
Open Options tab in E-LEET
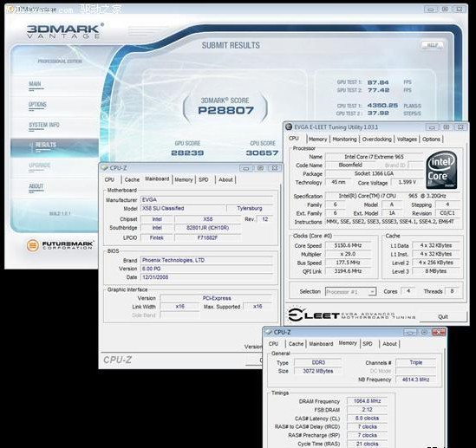431,140
